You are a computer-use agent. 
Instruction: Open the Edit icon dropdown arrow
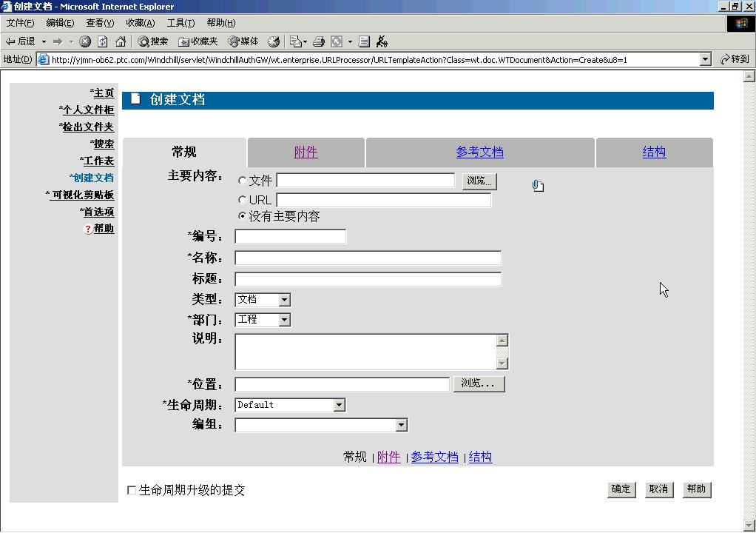350,41
